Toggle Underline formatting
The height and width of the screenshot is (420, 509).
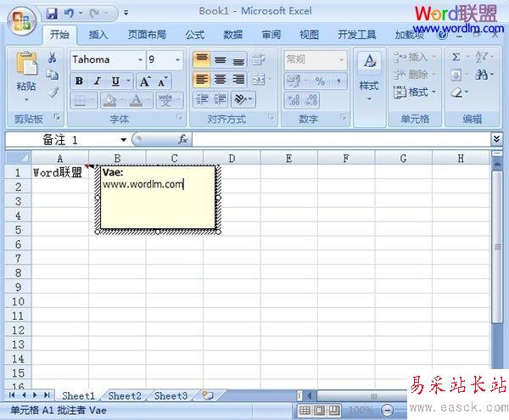(115, 81)
